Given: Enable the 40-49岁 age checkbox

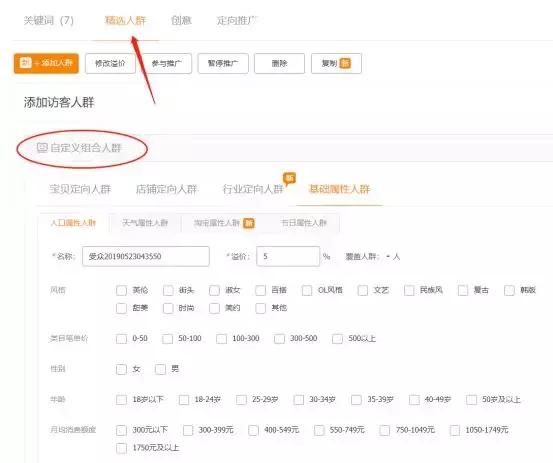Looking at the screenshot, I should (414, 400).
